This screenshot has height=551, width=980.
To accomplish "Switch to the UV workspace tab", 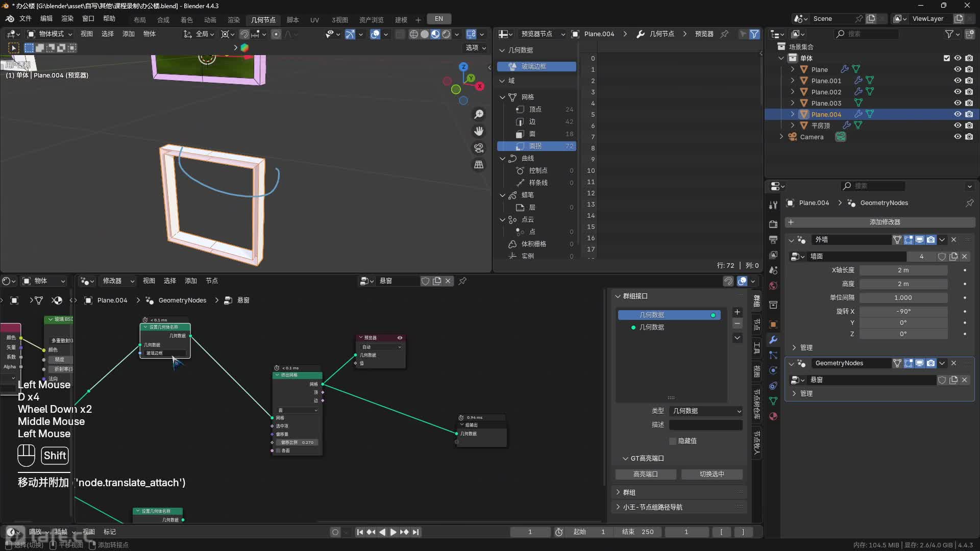I will [x=314, y=20].
